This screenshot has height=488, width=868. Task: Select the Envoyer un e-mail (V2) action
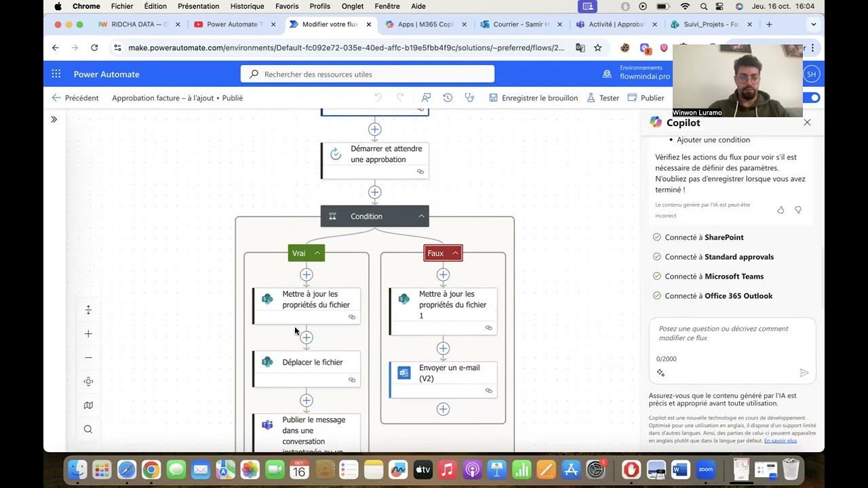443,379
